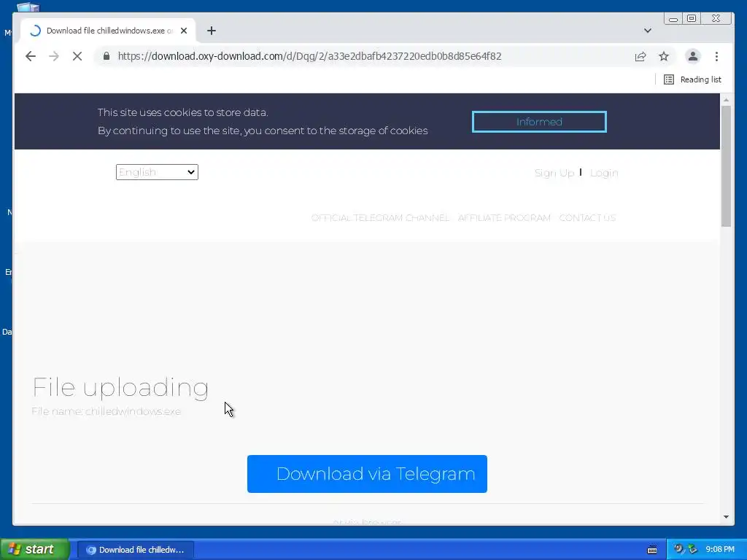The width and height of the screenshot is (747, 560).
Task: Visit Official Telegram Channel link
Action: pos(380,217)
